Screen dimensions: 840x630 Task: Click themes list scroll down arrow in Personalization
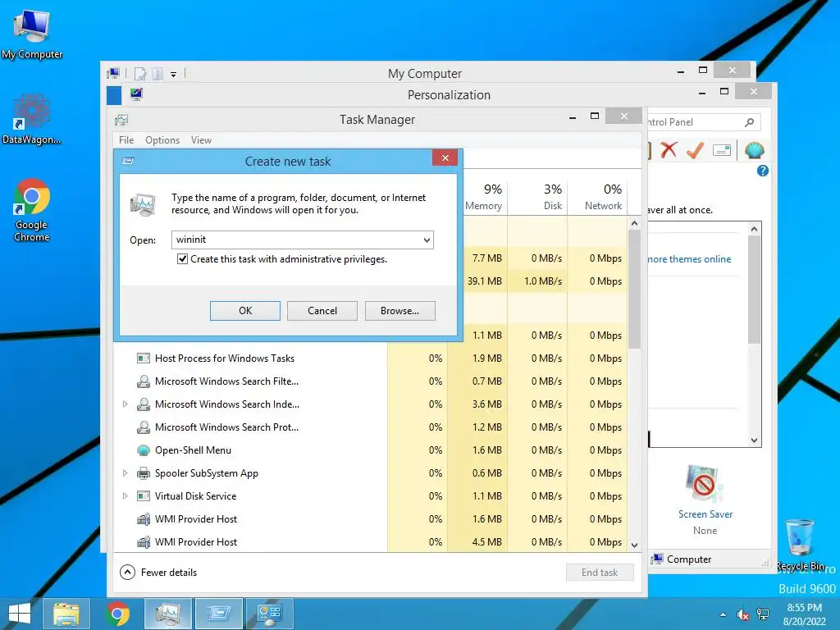point(755,441)
